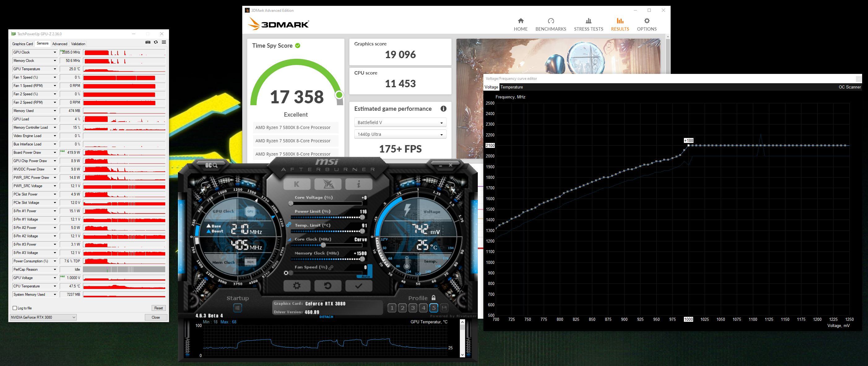
Task: Open 3DMark Stress Tests section
Action: (x=588, y=25)
